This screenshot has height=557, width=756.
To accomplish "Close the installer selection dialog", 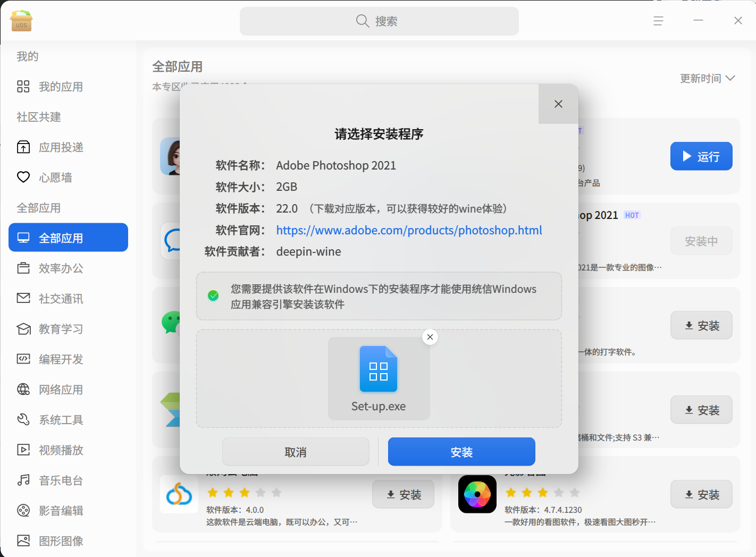I will (558, 104).
